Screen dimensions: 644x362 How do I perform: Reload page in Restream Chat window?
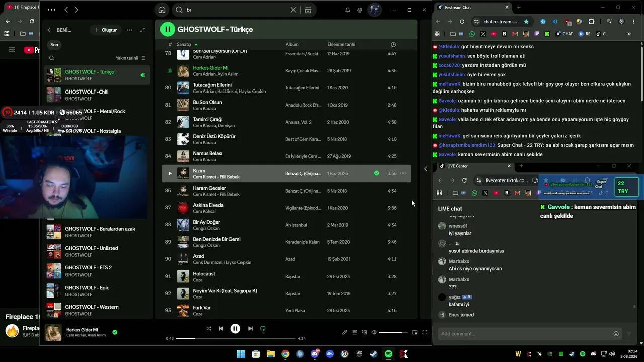(x=462, y=22)
